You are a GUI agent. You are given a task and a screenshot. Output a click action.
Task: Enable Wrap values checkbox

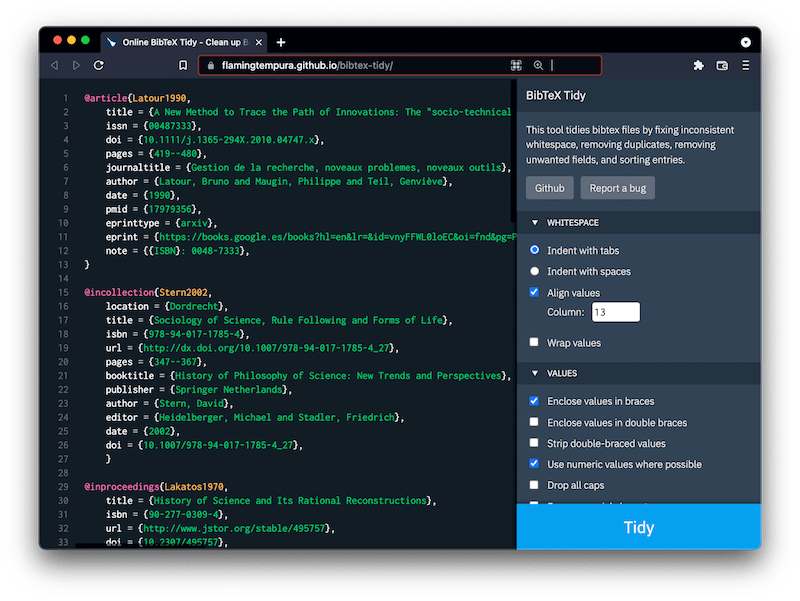[x=534, y=342]
